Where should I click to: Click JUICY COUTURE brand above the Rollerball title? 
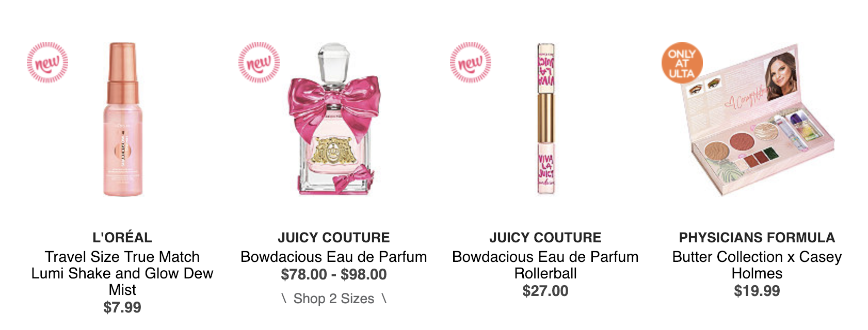(x=545, y=238)
